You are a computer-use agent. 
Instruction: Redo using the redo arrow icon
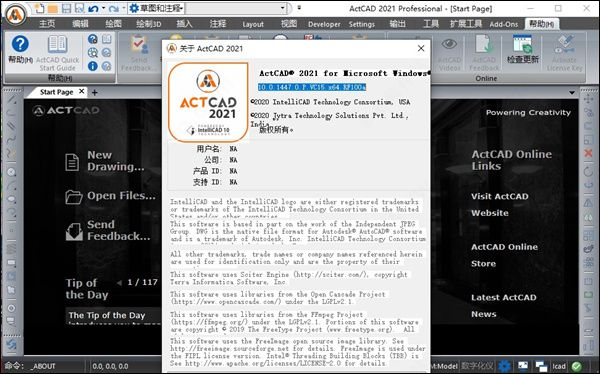[114, 8]
